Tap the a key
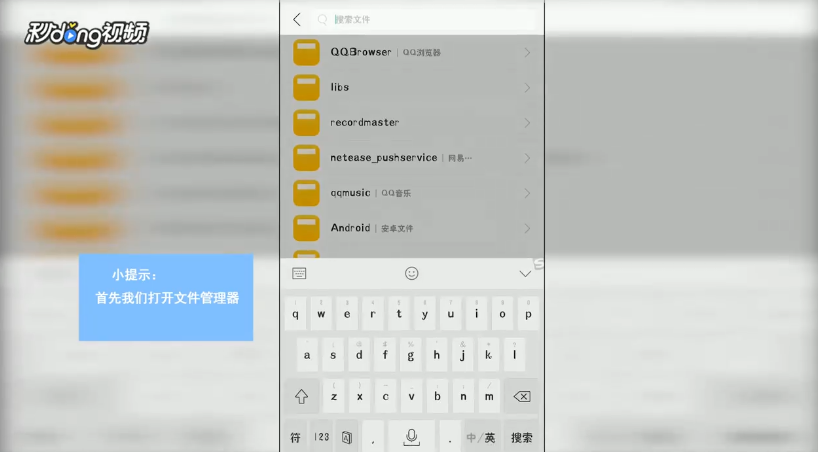This screenshot has height=452, width=818. (x=307, y=355)
